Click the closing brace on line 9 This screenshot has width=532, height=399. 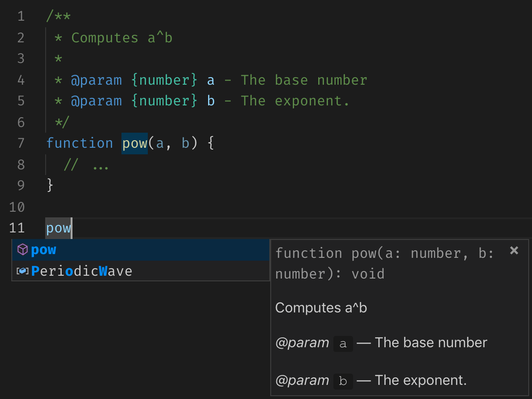pos(50,185)
